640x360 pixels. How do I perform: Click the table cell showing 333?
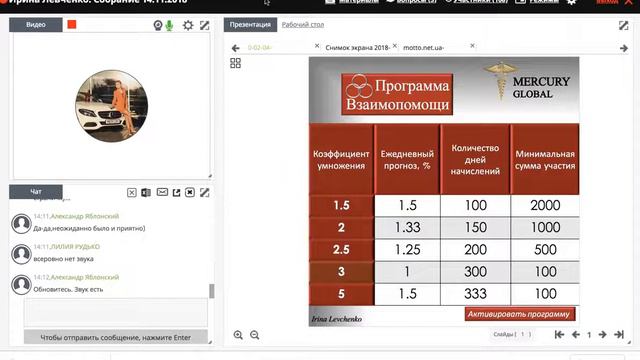coord(476,294)
